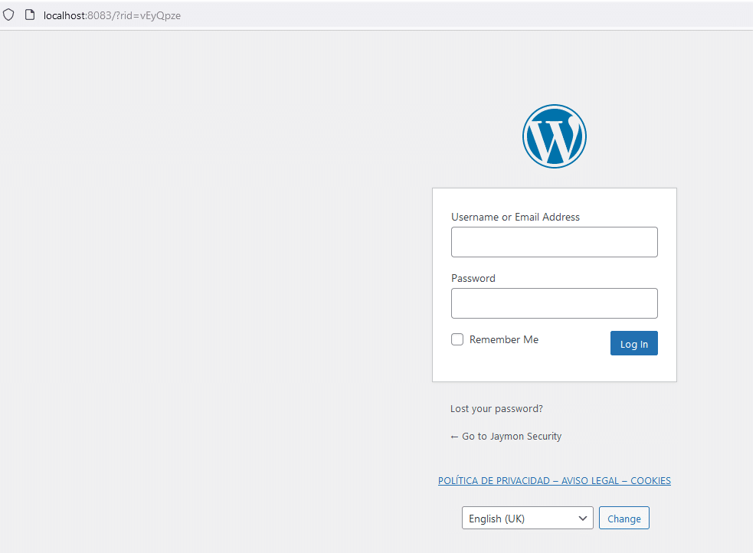756x553 pixels.
Task: Click the Username or Email Address label
Action: (x=515, y=217)
